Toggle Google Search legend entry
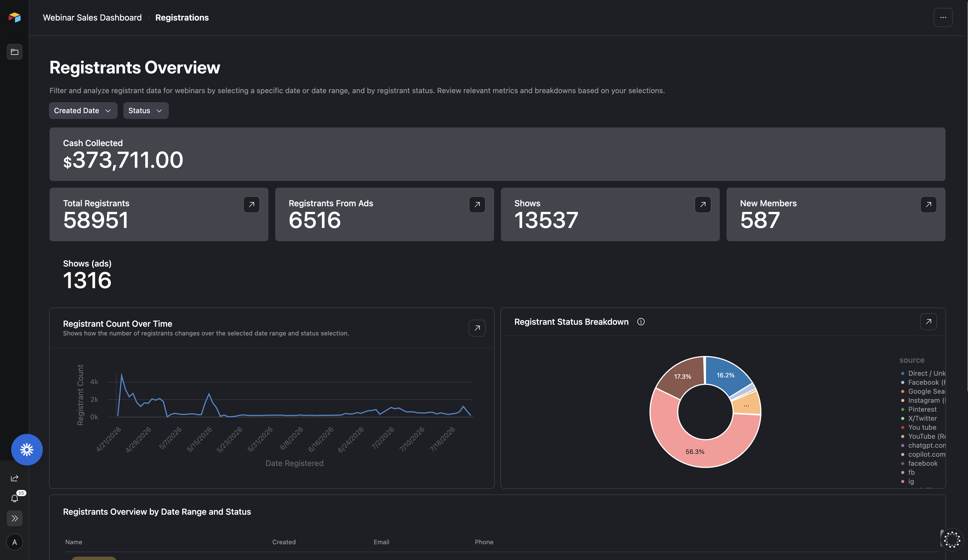Image resolution: width=968 pixels, height=560 pixels. [924, 391]
